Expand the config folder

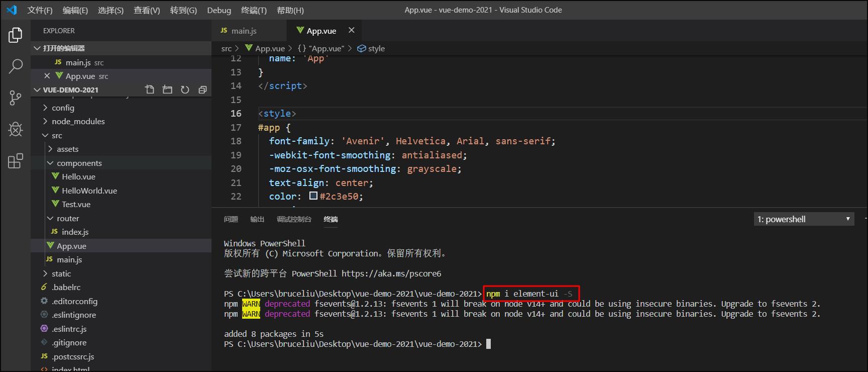pos(46,108)
